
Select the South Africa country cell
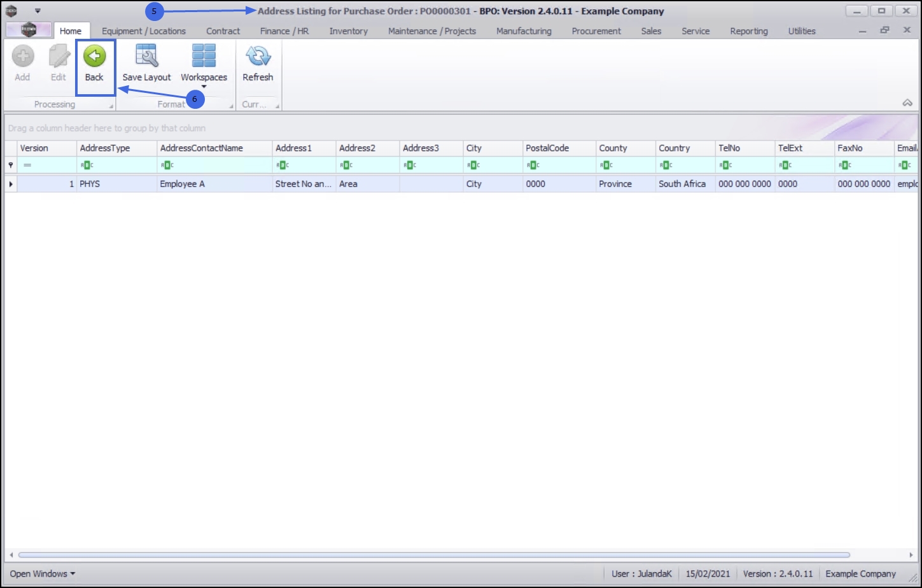point(686,184)
